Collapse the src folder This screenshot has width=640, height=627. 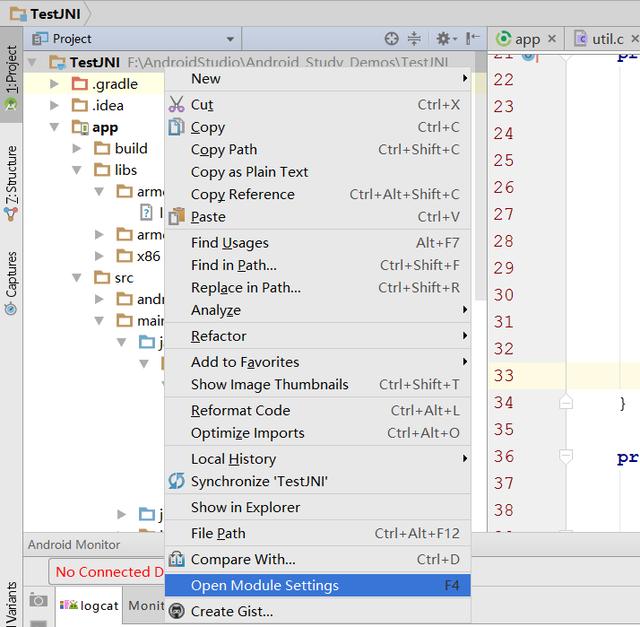point(76,278)
